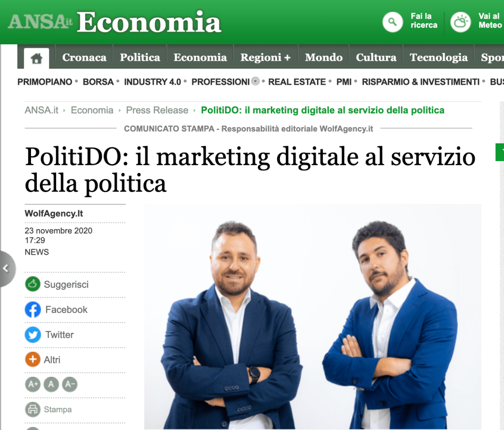Reset text size with middle A button

coord(51,384)
